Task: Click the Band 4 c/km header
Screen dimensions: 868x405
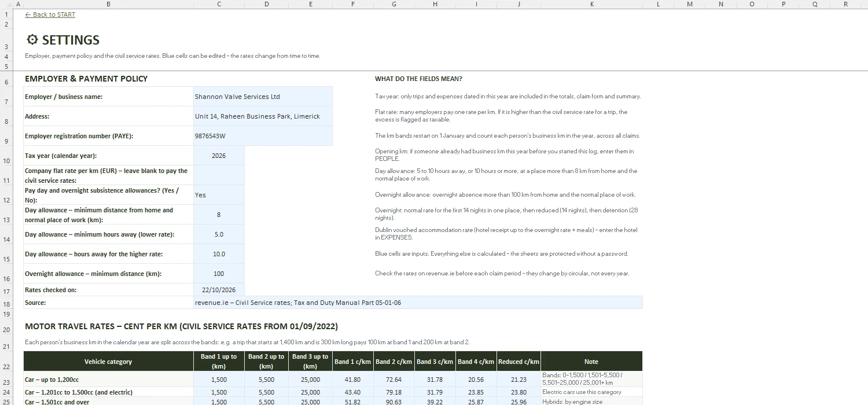Action: [x=476, y=362]
